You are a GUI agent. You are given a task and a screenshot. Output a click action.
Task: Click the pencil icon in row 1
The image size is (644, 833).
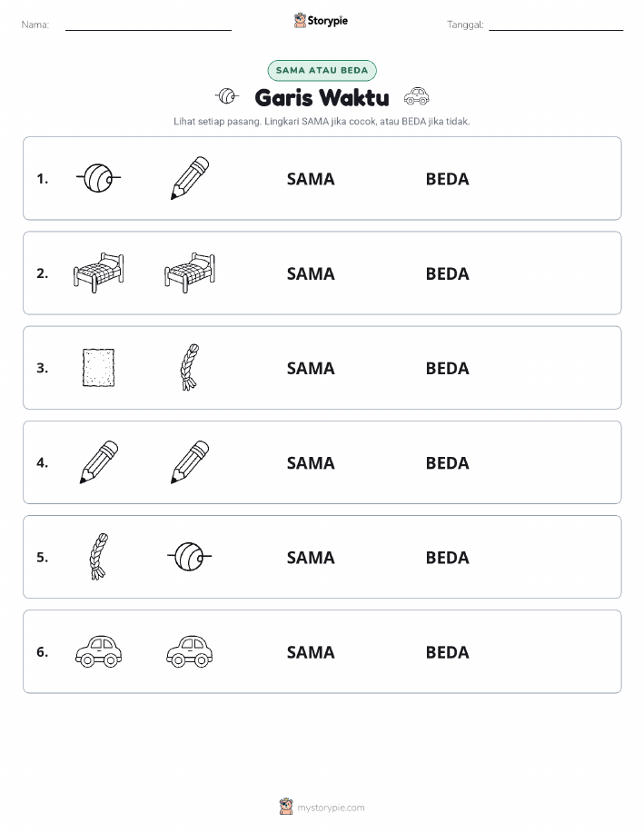(190, 178)
